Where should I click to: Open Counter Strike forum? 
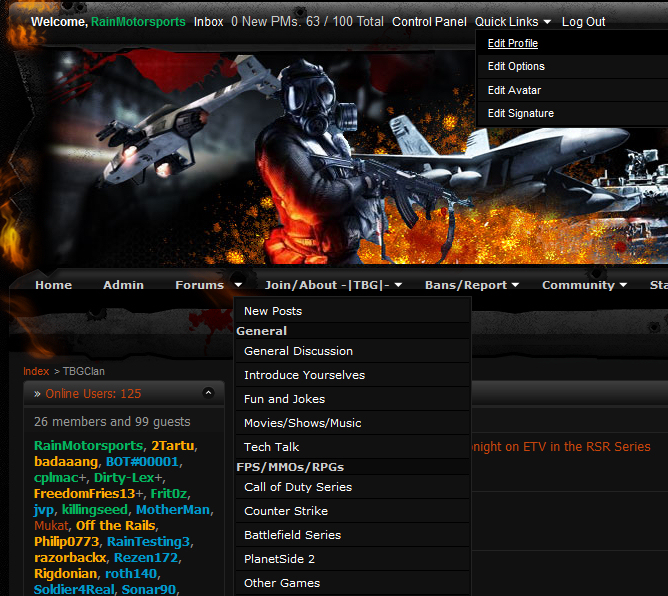353,511
